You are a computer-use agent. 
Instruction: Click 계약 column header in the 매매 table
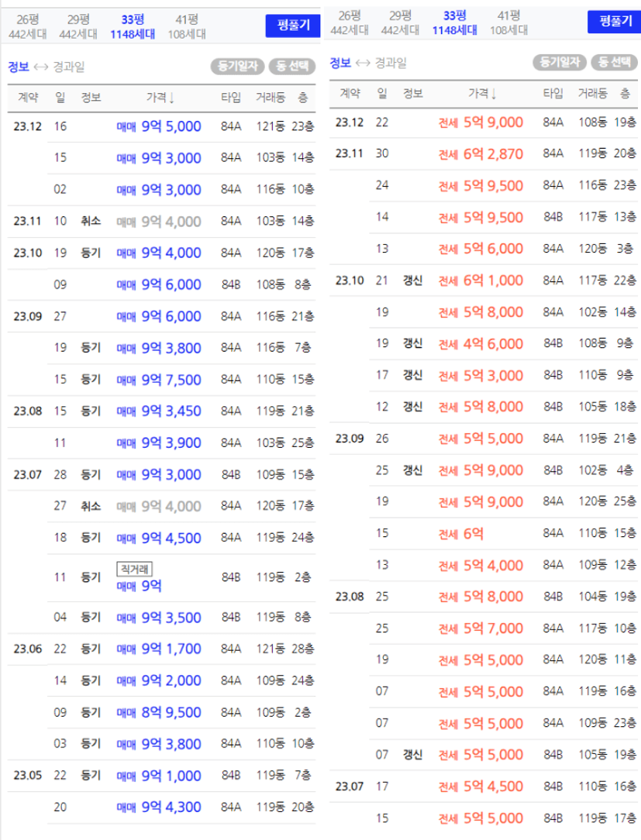click(x=28, y=98)
